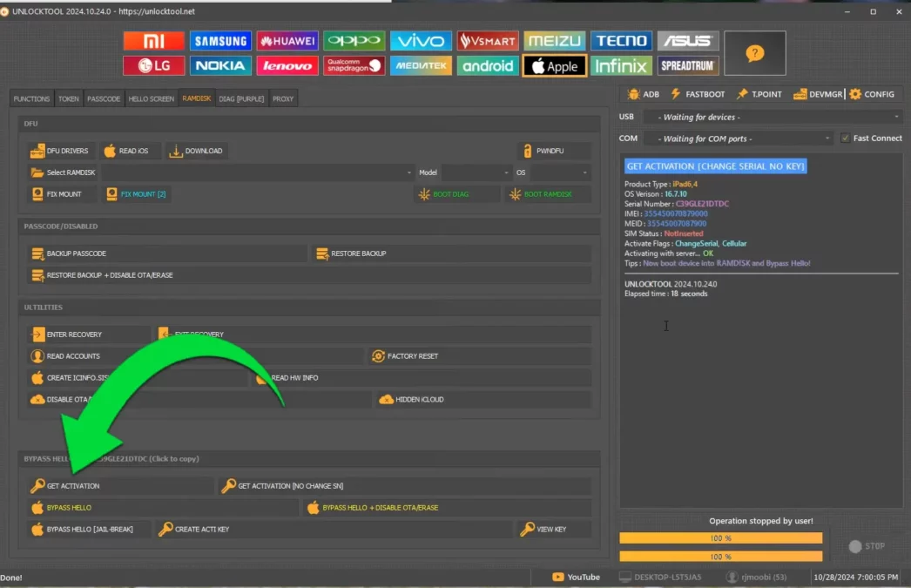Open the YouTube link in status bar

pos(577,577)
